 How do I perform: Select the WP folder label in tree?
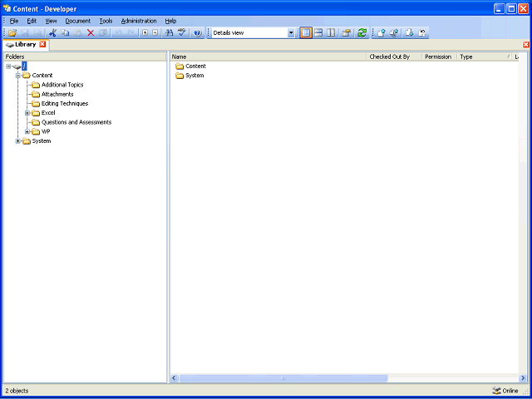[46, 131]
